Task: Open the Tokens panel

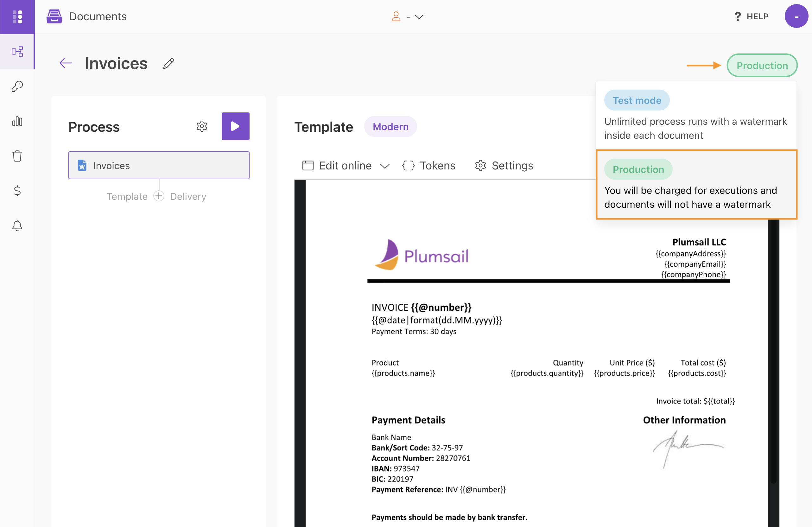Action: click(428, 165)
